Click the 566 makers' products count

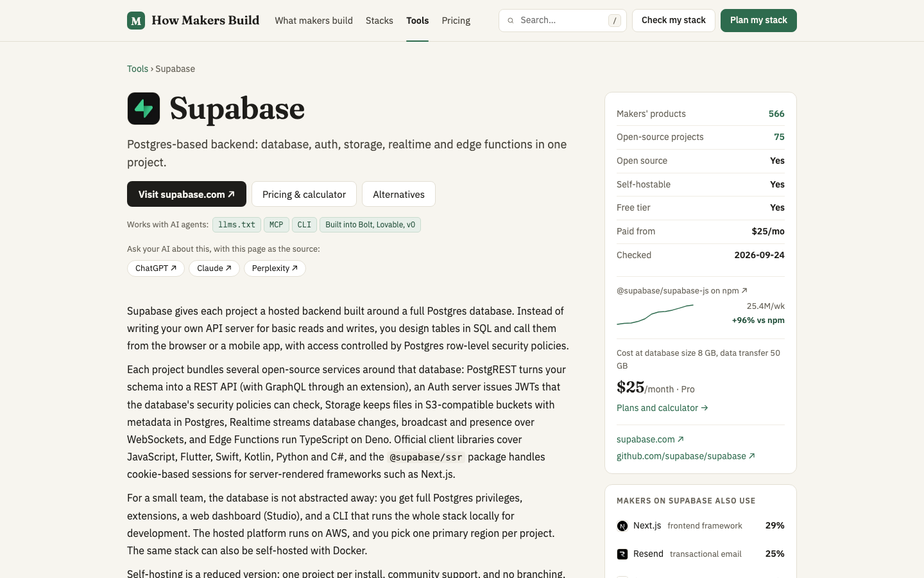click(776, 114)
